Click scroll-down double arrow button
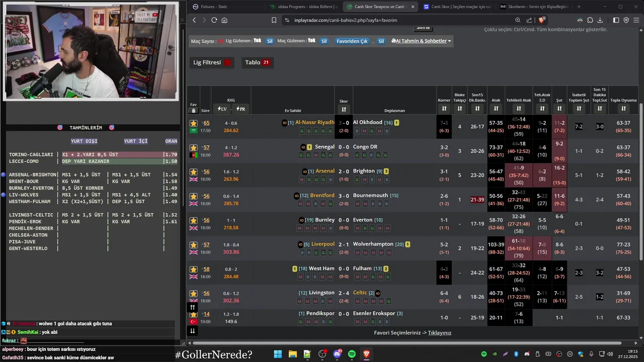 (192, 330)
